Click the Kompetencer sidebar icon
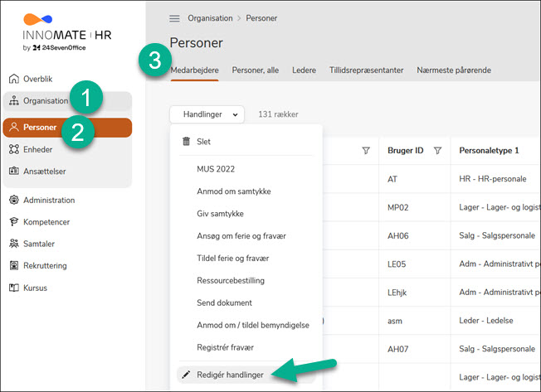This screenshot has width=541, height=392. point(13,222)
